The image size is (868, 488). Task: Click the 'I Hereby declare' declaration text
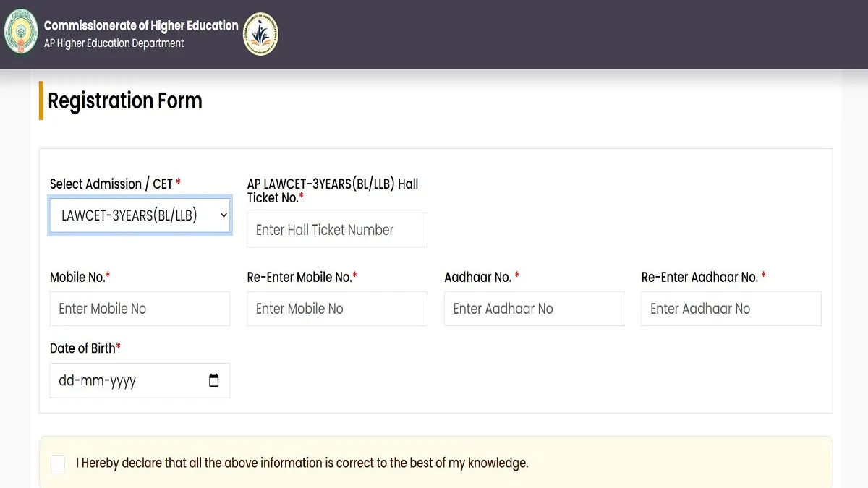pyautogui.click(x=302, y=463)
